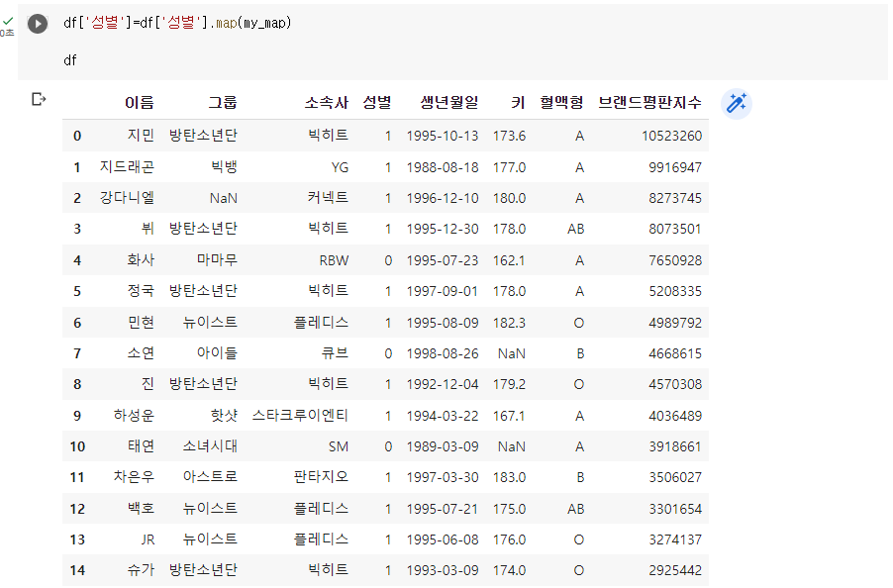The height and width of the screenshot is (588, 893).
Task: Click birthdate '1995-06-08'
Action: click(443, 539)
